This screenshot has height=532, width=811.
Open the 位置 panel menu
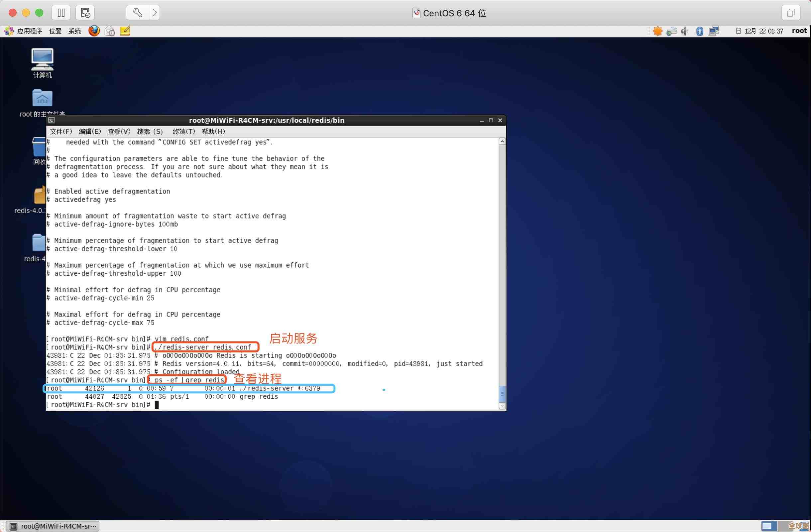[x=55, y=31]
